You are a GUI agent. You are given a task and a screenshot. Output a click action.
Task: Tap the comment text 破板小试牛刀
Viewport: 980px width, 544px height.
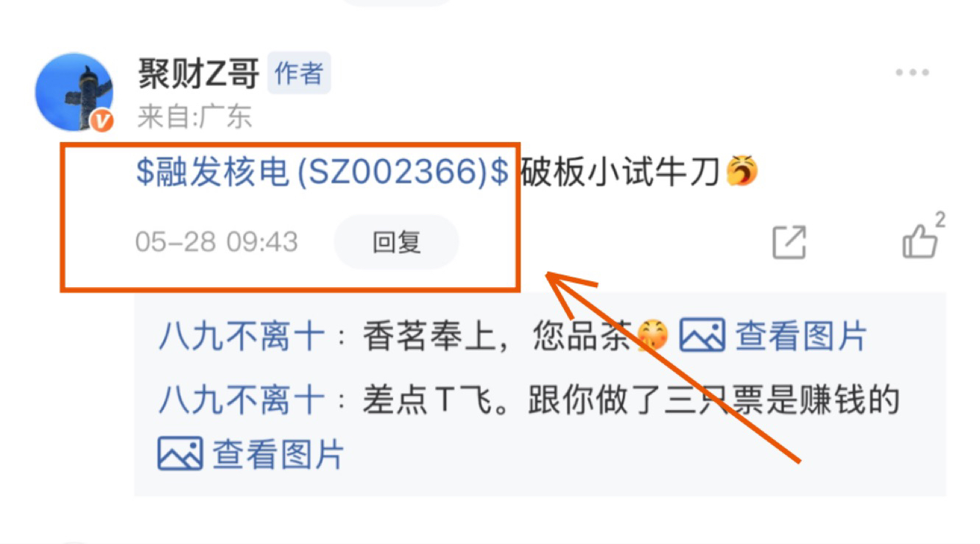[x=621, y=172]
